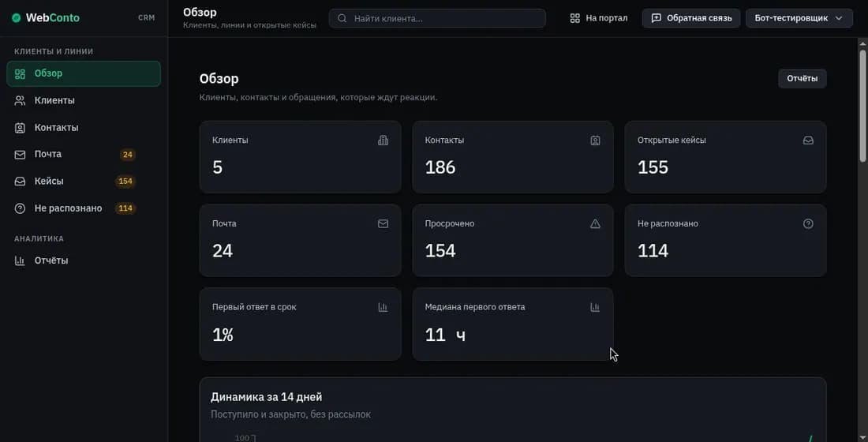Click the Обратная связь button

coord(691,18)
